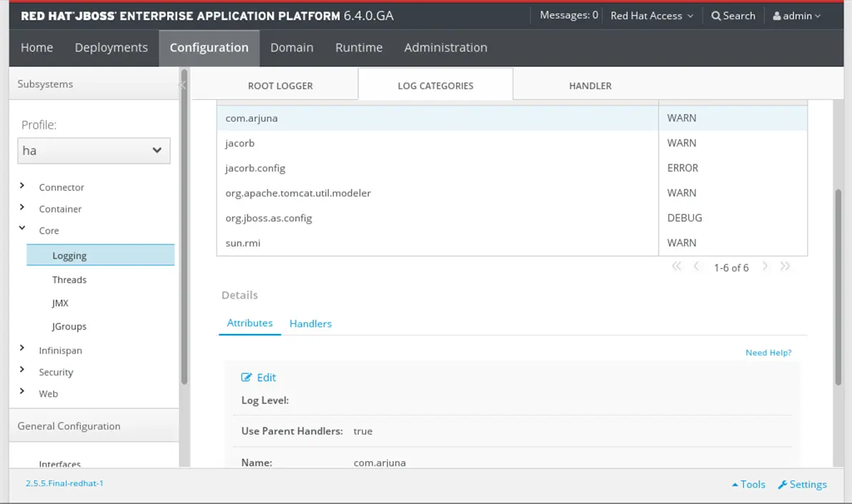Open the Handlers details tab
The width and height of the screenshot is (852, 504).
tap(310, 324)
